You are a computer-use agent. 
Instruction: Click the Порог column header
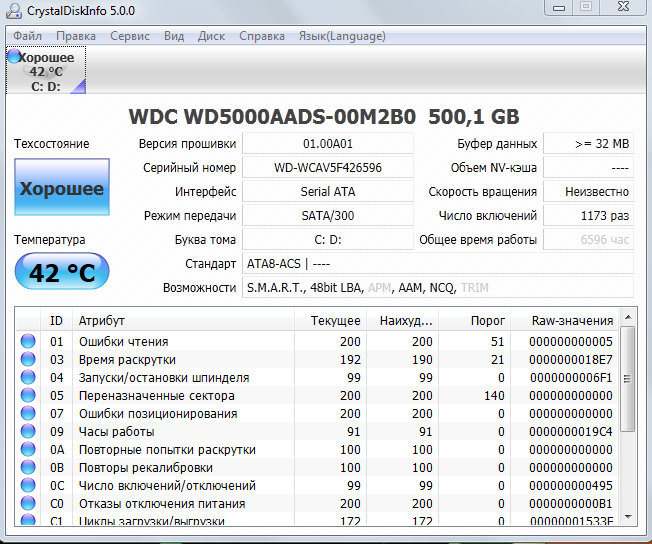(475, 320)
